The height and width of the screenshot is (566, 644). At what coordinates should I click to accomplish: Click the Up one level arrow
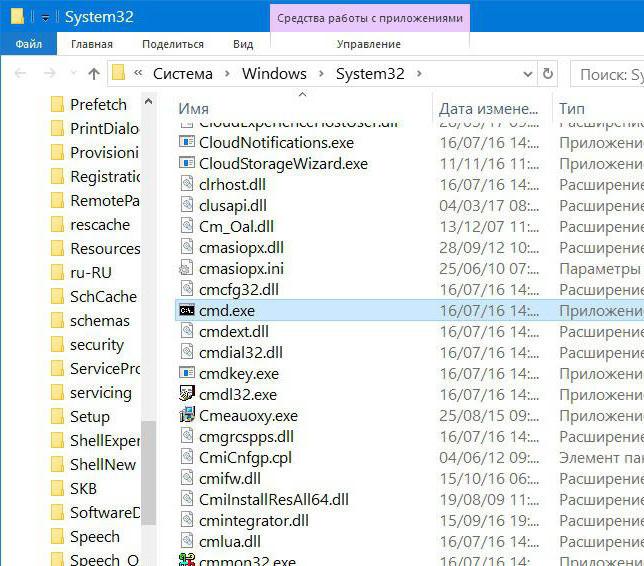click(94, 74)
